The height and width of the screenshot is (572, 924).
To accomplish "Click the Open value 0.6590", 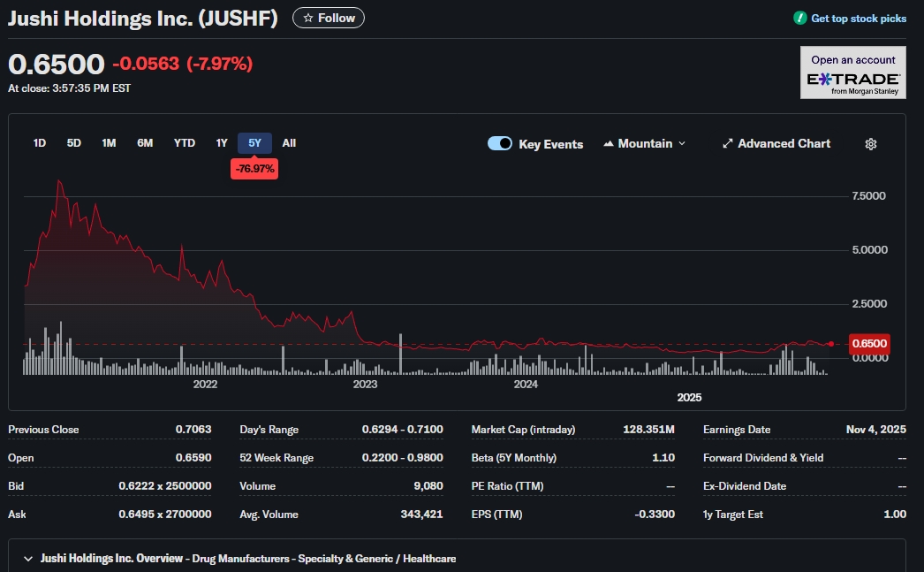I will pyautogui.click(x=193, y=458).
